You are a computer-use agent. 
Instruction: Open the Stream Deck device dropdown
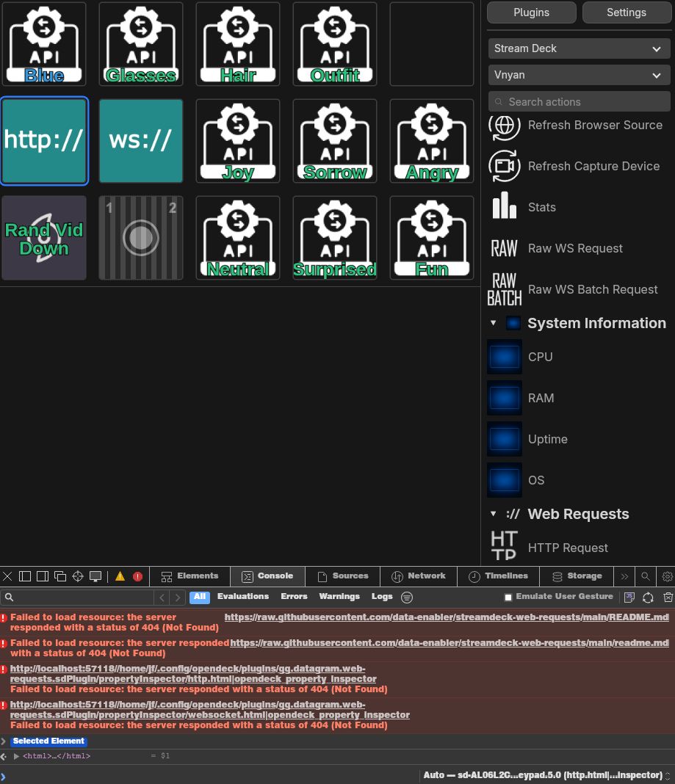pyautogui.click(x=579, y=48)
